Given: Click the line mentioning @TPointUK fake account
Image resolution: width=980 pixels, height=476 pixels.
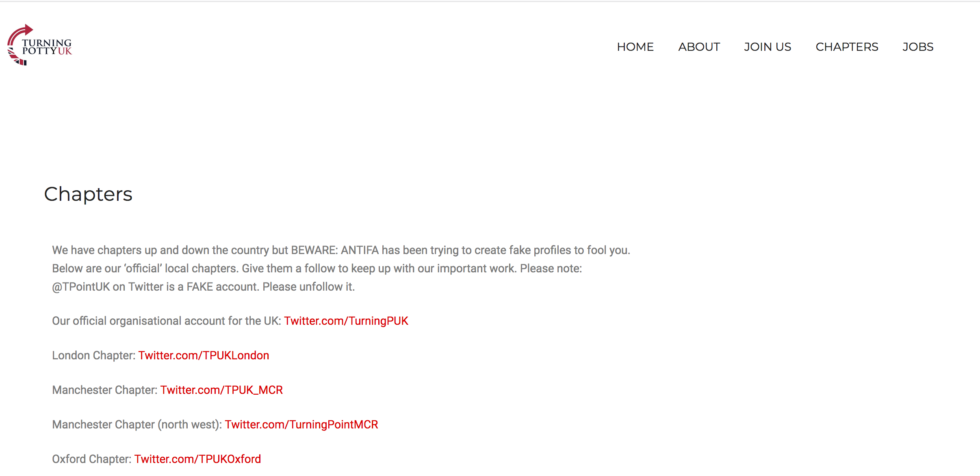Looking at the screenshot, I should pos(203,287).
